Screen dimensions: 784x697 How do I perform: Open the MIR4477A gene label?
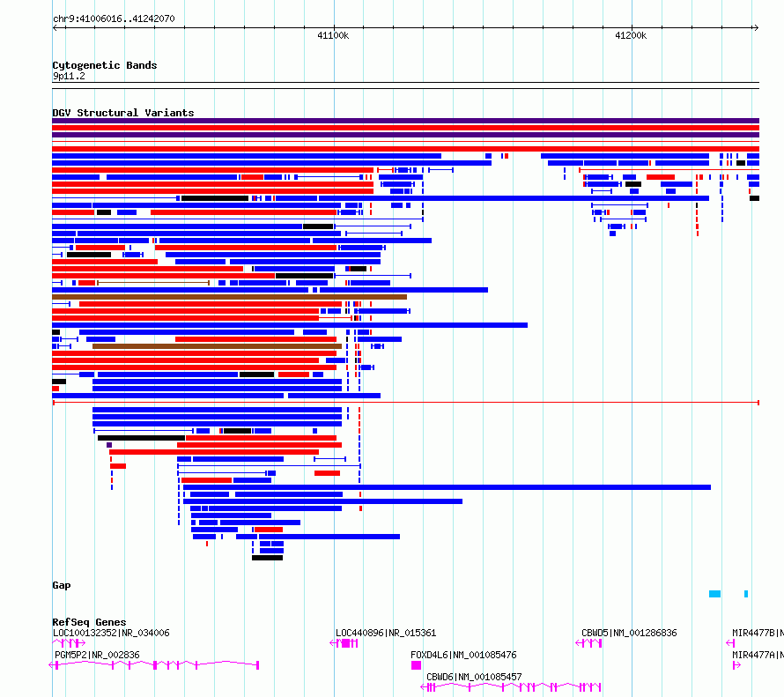click(x=758, y=655)
